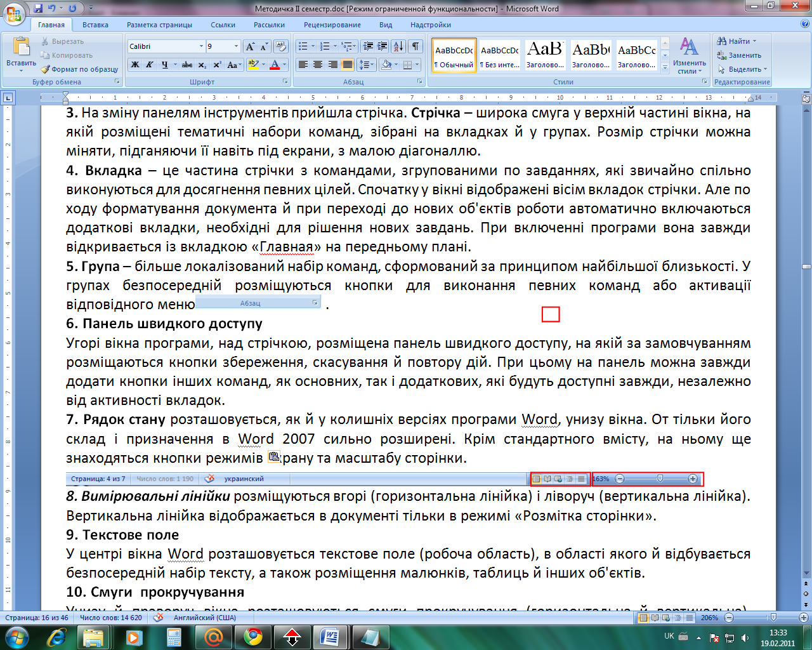This screenshot has width=812, height=650.
Task: Open the Рецензирование tab
Action: (x=332, y=25)
